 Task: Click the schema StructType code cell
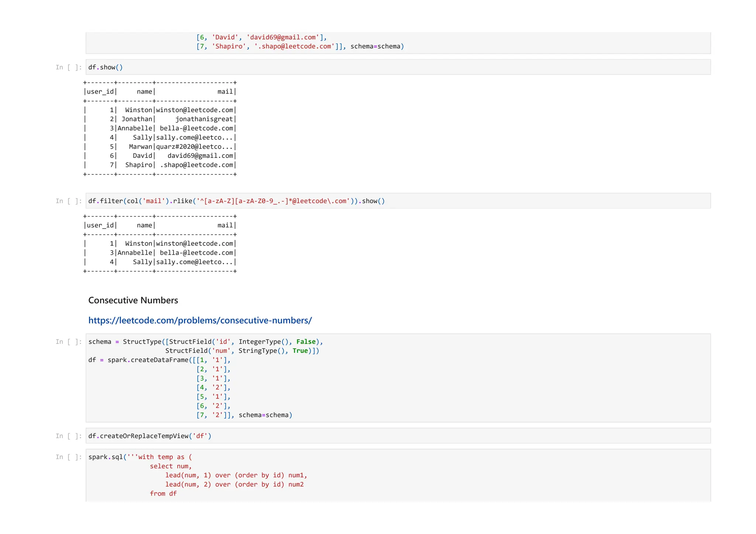[x=398, y=378]
